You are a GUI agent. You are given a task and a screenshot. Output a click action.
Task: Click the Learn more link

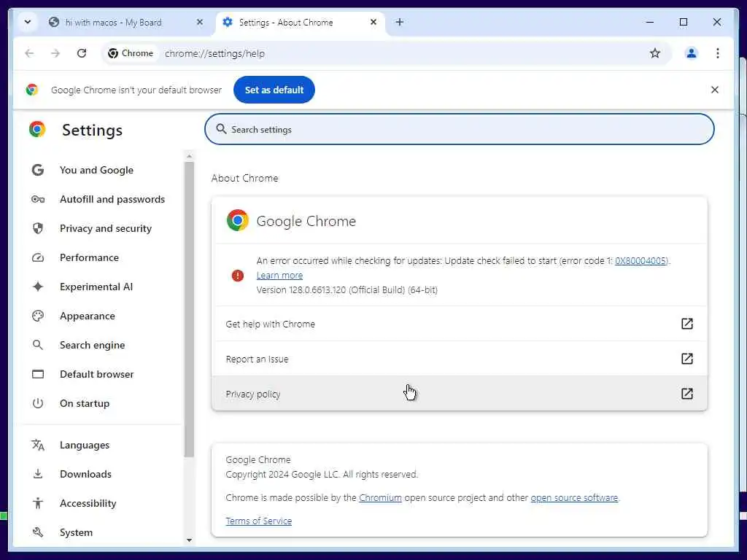(279, 275)
